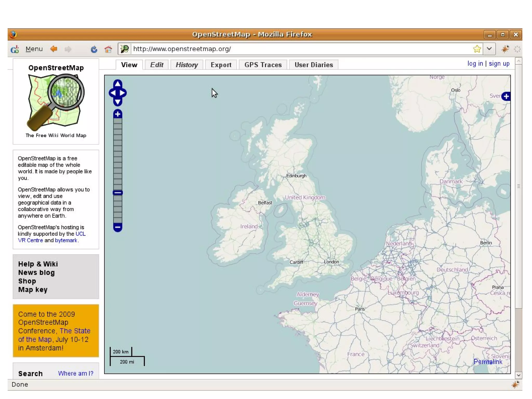Click the activity throbber icon in toolbar

517,49
